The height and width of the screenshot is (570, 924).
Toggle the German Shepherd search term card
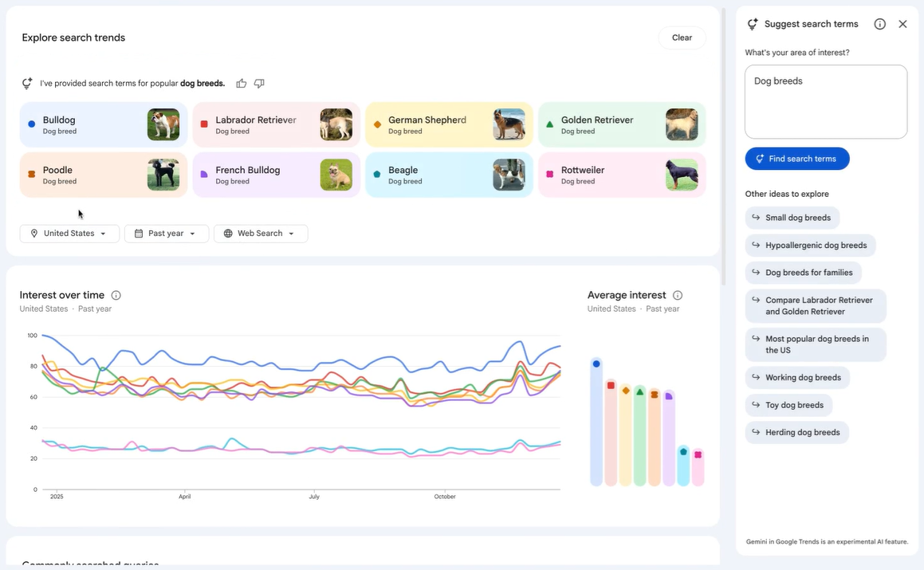[x=449, y=124]
